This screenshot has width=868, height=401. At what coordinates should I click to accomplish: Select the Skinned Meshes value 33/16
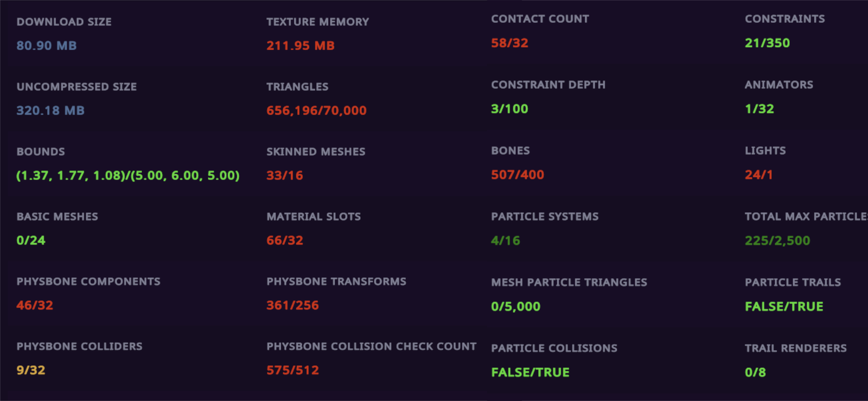[285, 176]
